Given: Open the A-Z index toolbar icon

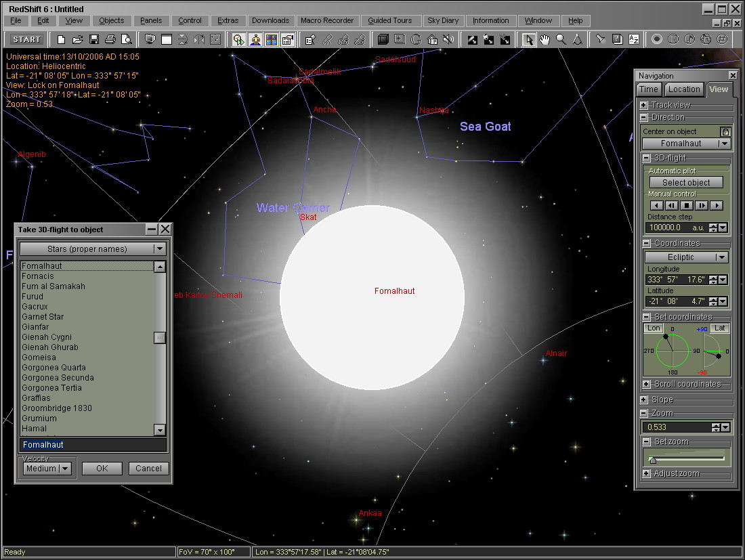Looking at the screenshot, I should pos(634,39).
